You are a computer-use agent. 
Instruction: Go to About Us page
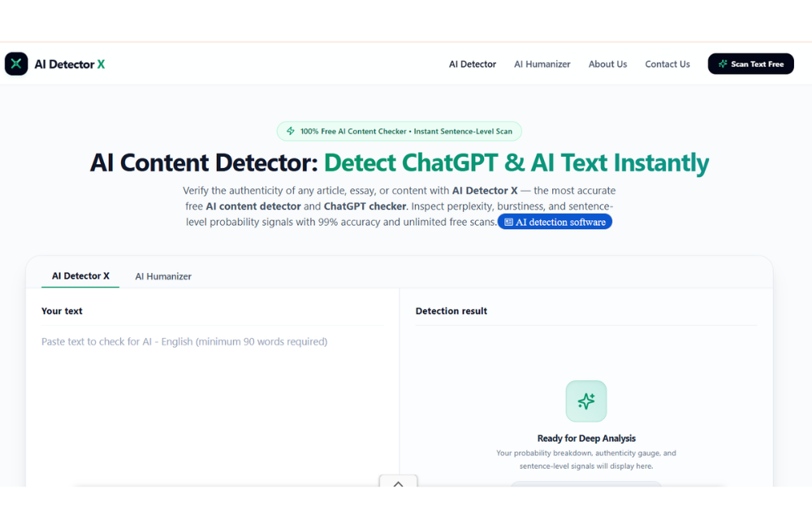tap(607, 64)
